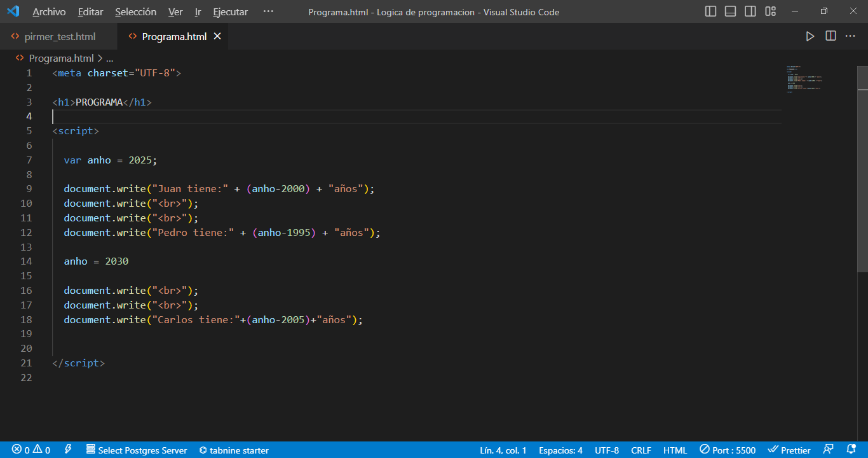Click line number 14 in the gutter

click(x=26, y=261)
